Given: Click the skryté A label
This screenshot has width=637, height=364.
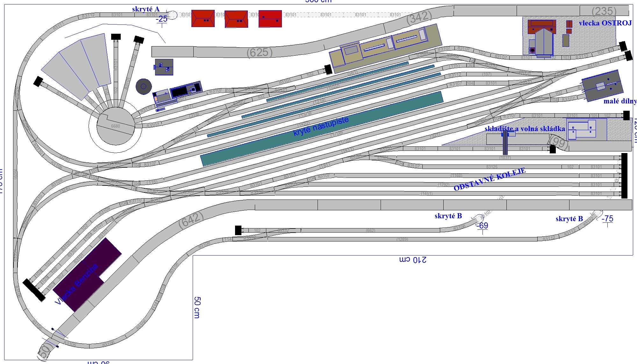Looking at the screenshot, I should (146, 9).
